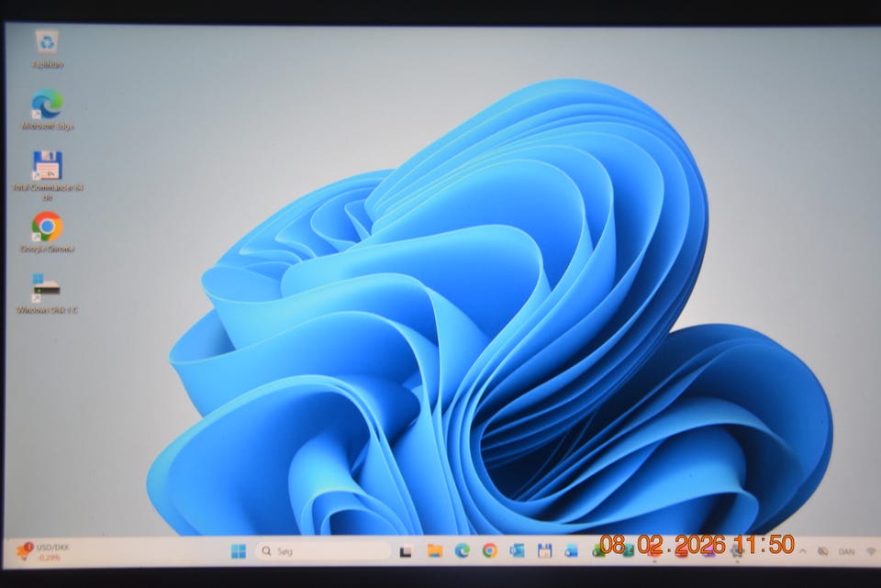The image size is (881, 588).
Task: Select the Recycle Bin desktop icon
Action: click(47, 50)
